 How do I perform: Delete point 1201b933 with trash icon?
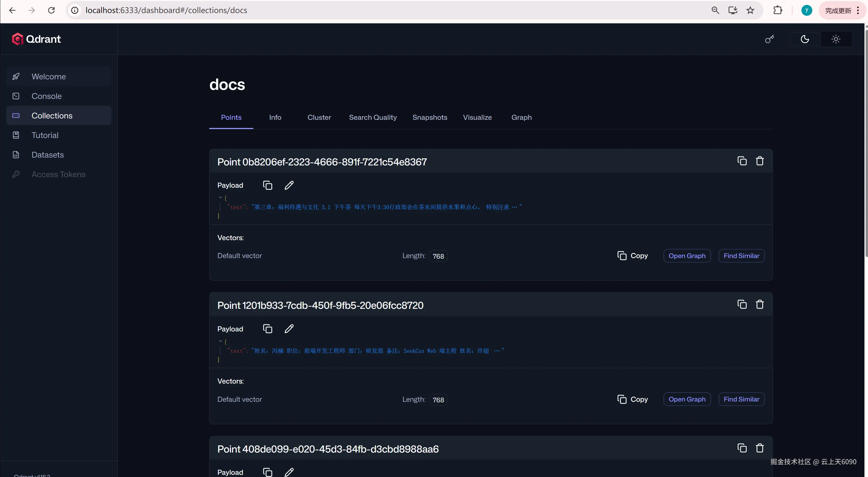pos(760,305)
